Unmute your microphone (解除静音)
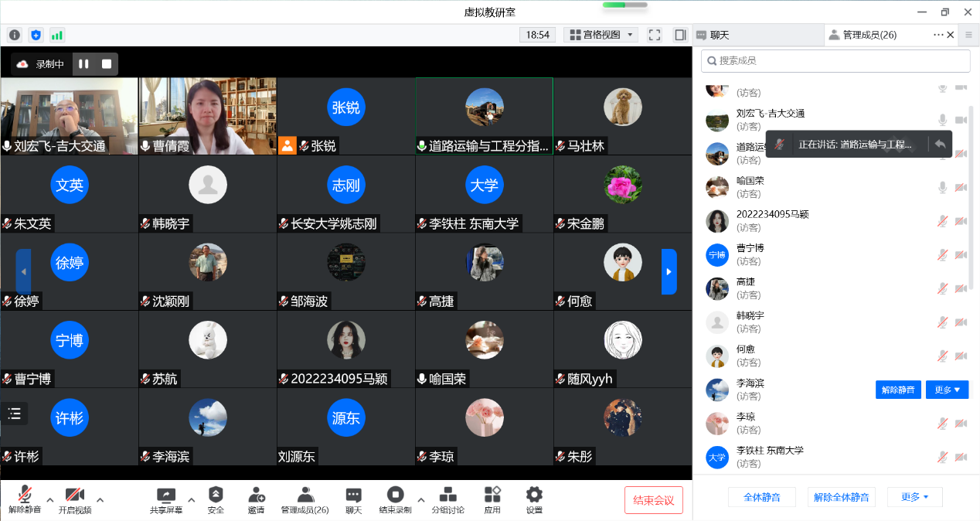Screen dimensions: 980x521 pos(25,499)
